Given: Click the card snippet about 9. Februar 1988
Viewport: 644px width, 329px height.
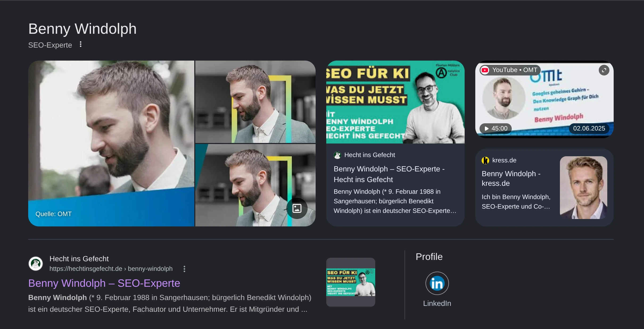Looking at the screenshot, I should click(395, 201).
